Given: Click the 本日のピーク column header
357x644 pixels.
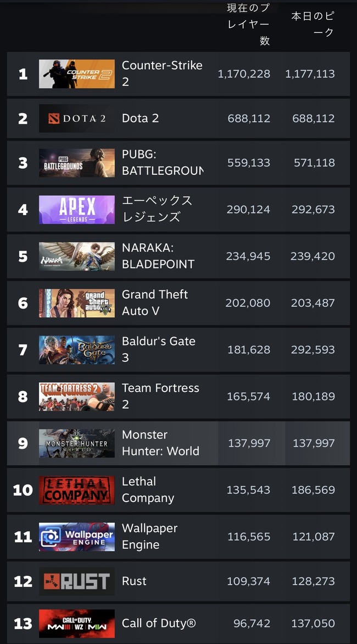Looking at the screenshot, I should pyautogui.click(x=313, y=24).
